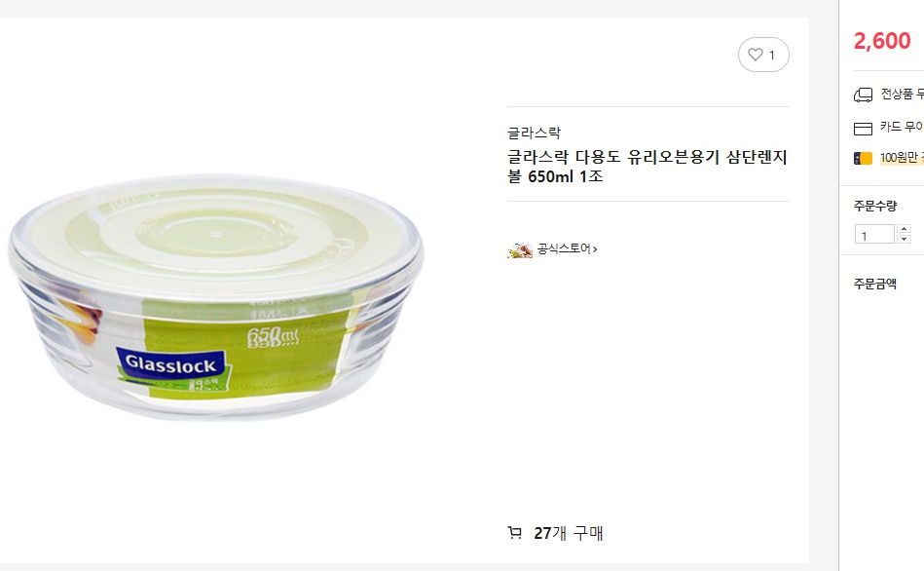Click the 글라스락 brand name link
Viewport: 924px width, 571px height.
pos(534,133)
